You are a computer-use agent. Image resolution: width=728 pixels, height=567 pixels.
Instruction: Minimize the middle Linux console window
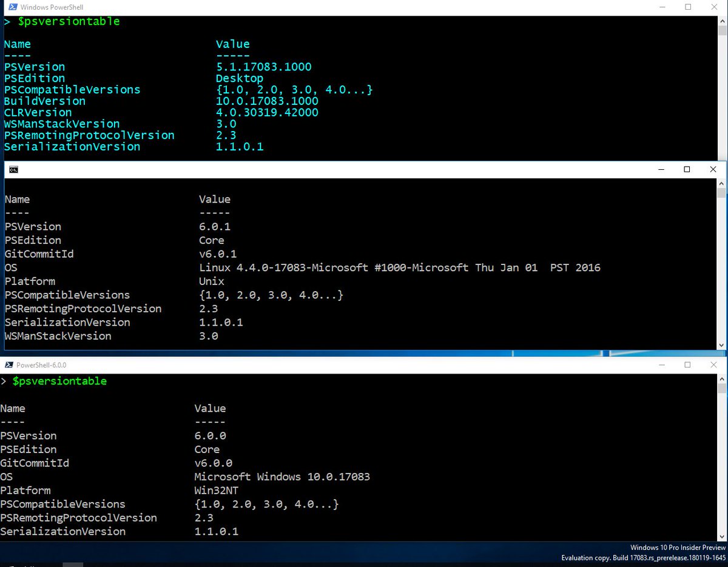tap(660, 170)
